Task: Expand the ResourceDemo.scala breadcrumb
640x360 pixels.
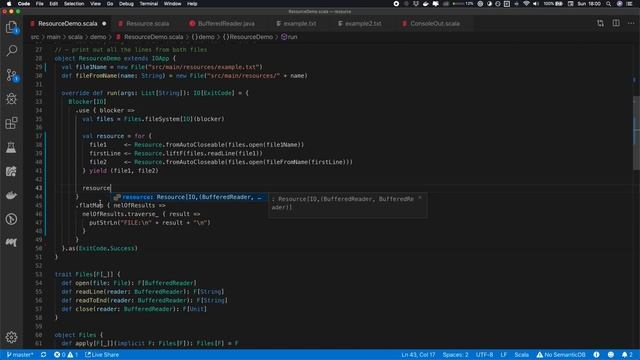Action: click(149, 37)
